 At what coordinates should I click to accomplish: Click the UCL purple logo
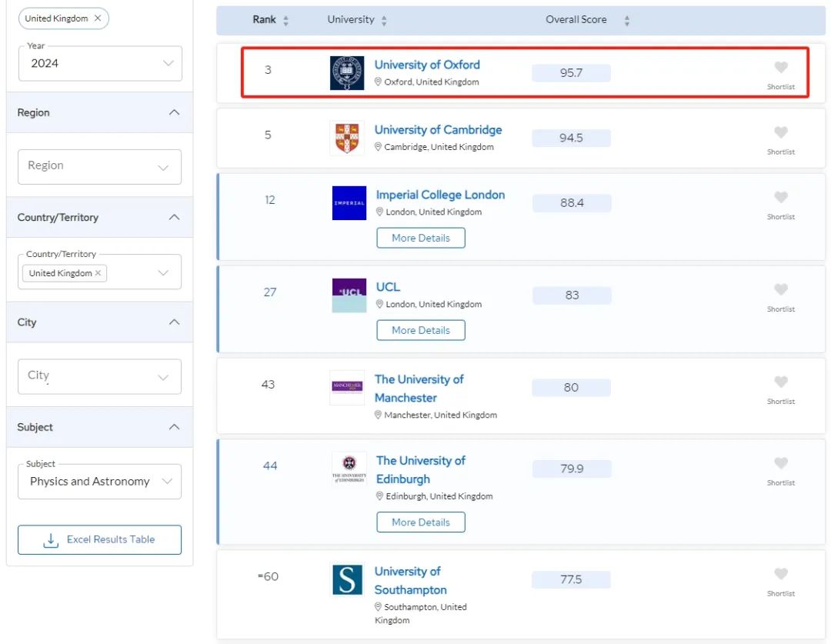tap(349, 295)
